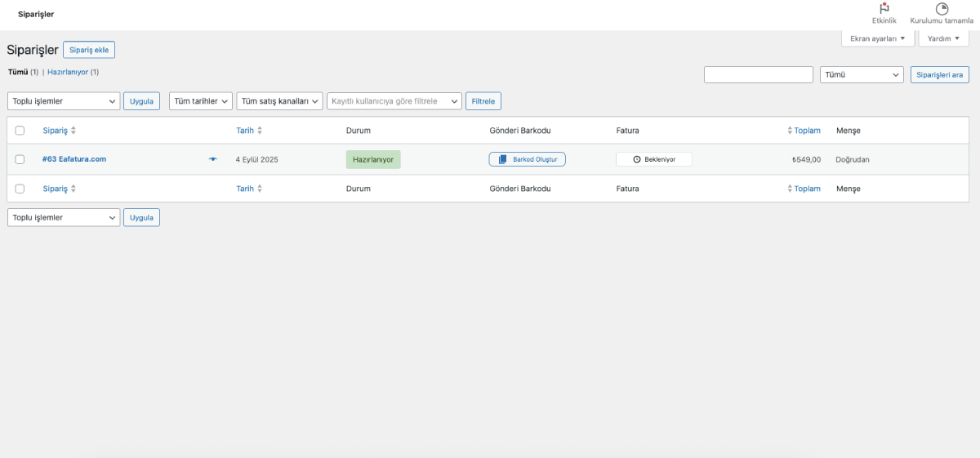The image size is (980, 458).
Task: Open the top Toplu işlemler dropdown
Action: (x=64, y=101)
